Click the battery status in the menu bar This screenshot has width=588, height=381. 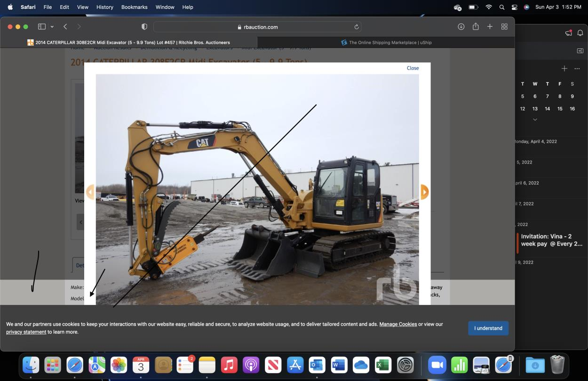point(473,7)
